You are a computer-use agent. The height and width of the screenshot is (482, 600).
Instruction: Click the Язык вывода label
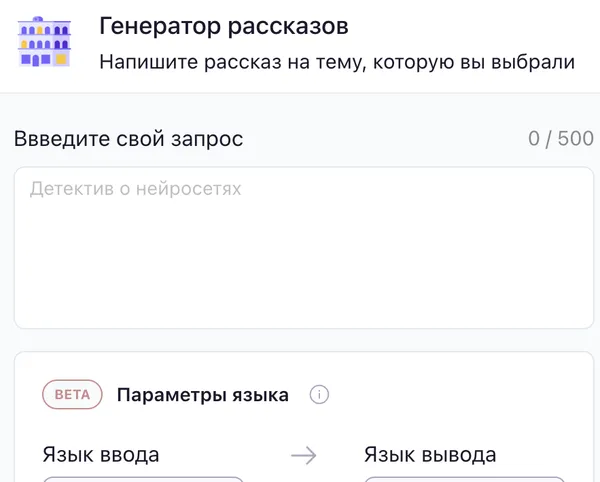429,455
